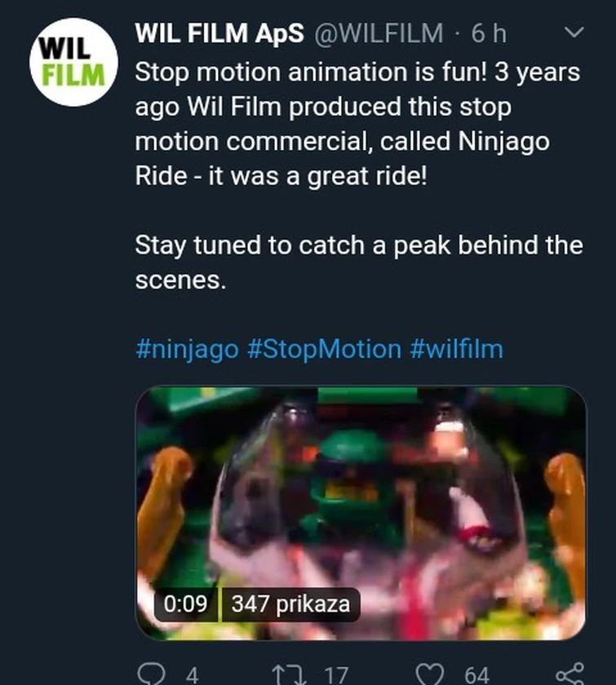Open the WIL FILM profile avatar
This screenshot has height=685, width=616.
pyautogui.click(x=73, y=62)
